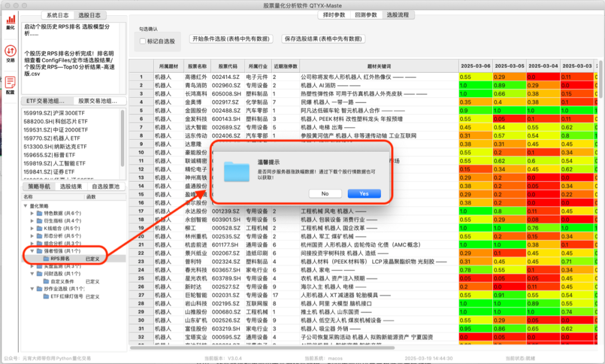The height and width of the screenshot is (364, 605).
Task: Click the 特色数据 folder icon
Action: click(39, 213)
